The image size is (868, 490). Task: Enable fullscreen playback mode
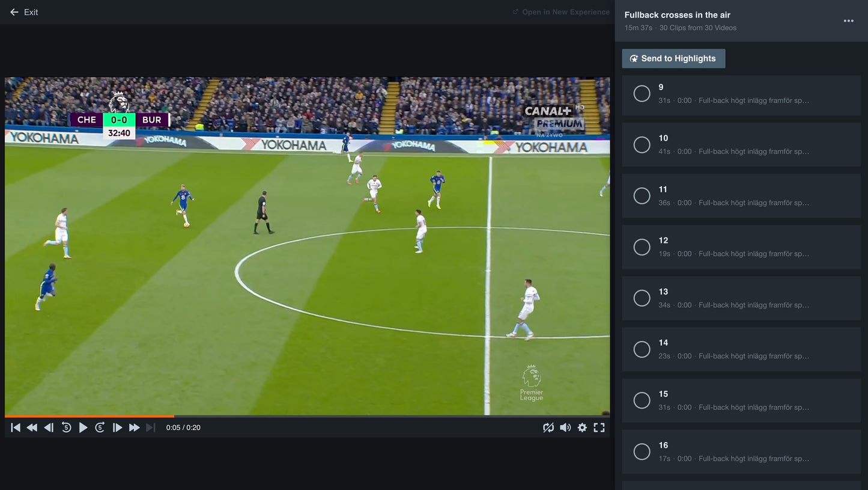coord(599,427)
